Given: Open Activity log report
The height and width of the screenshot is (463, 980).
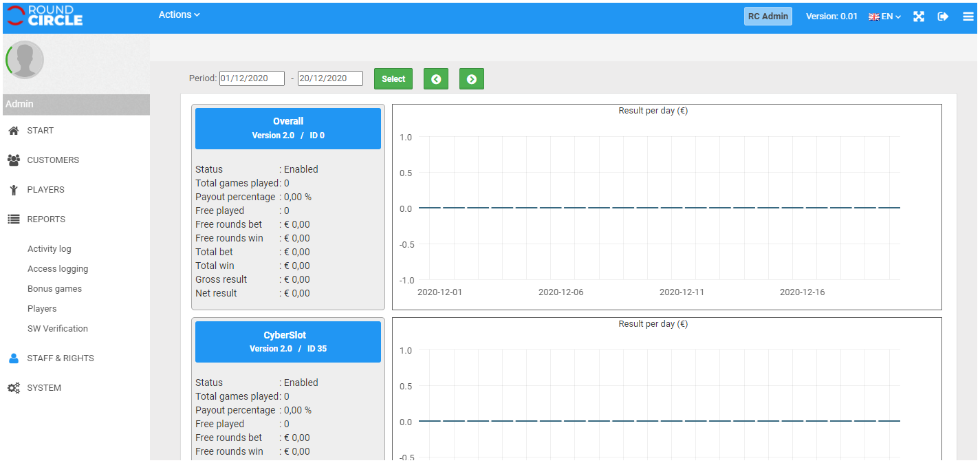Looking at the screenshot, I should [49, 249].
